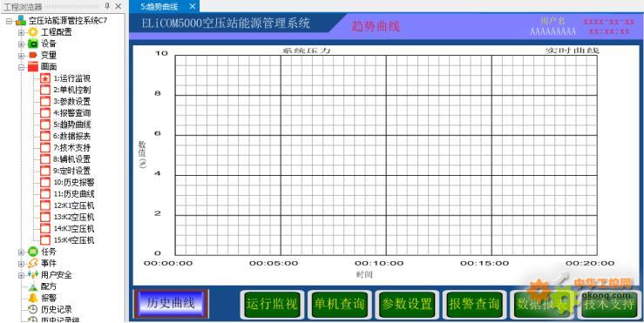The height and width of the screenshot is (323, 644).
Task: Expand the 变量 node
Action: (x=21, y=56)
